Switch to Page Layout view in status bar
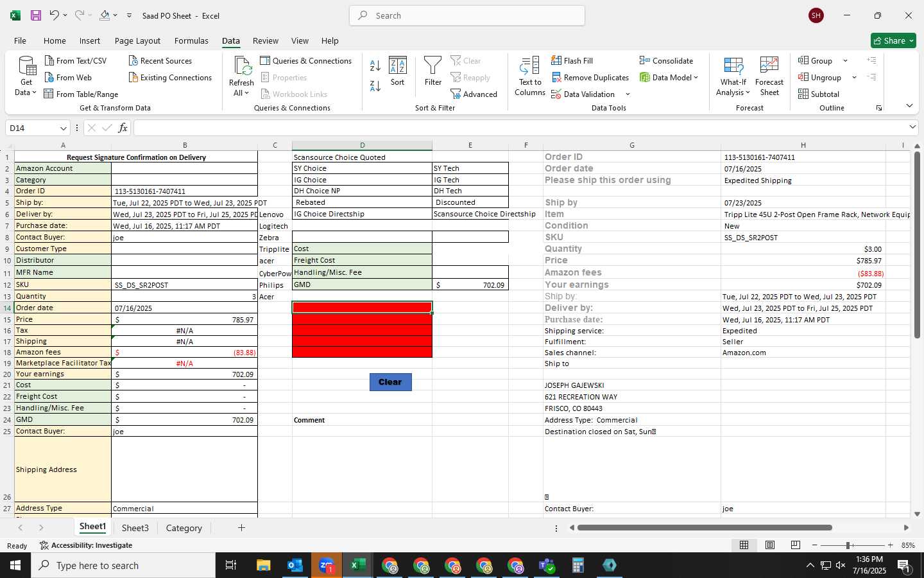The height and width of the screenshot is (578, 924). tap(770, 545)
